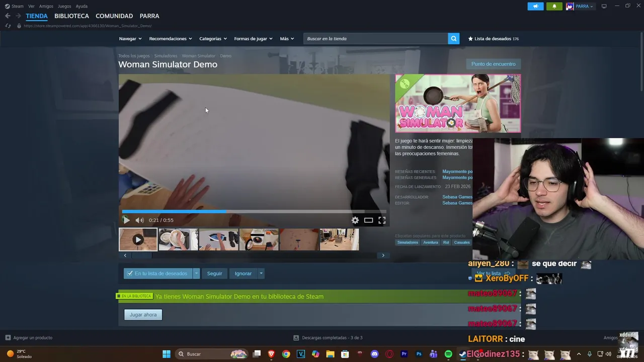Open the Ver menu

(x=31, y=6)
